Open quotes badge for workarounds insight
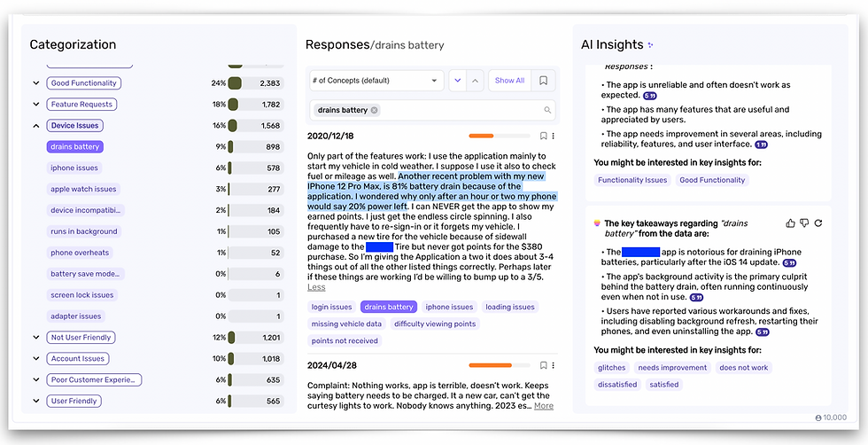 [763, 332]
